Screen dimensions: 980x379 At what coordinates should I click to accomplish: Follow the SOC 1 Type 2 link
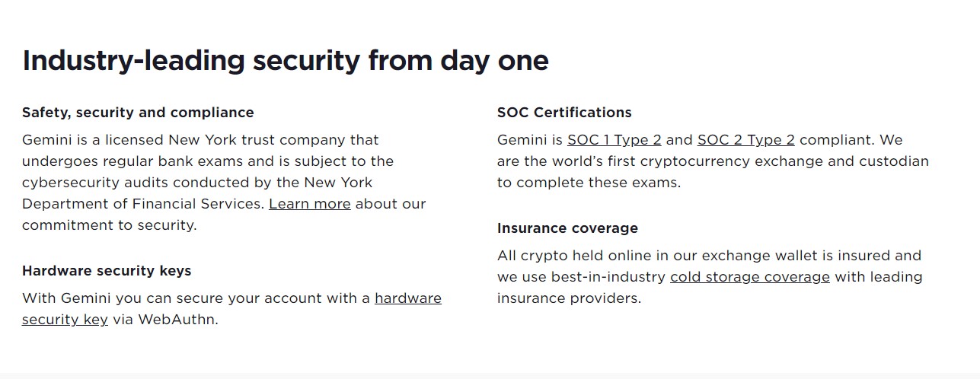pos(614,140)
